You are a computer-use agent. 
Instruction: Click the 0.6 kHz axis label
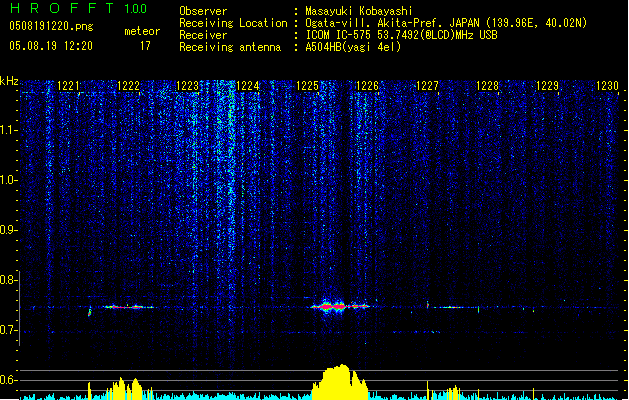8,380
